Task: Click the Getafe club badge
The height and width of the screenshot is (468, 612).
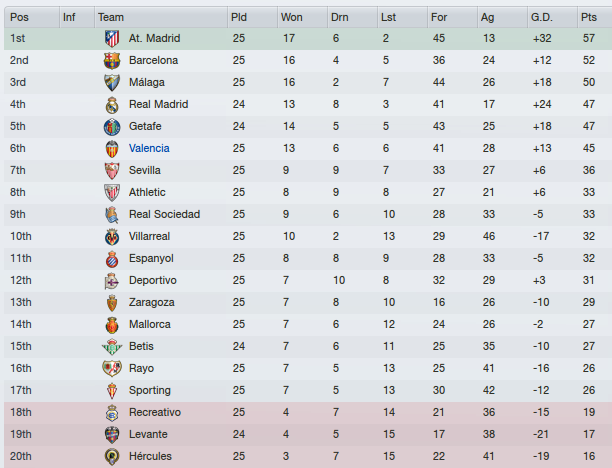Action: click(x=112, y=126)
